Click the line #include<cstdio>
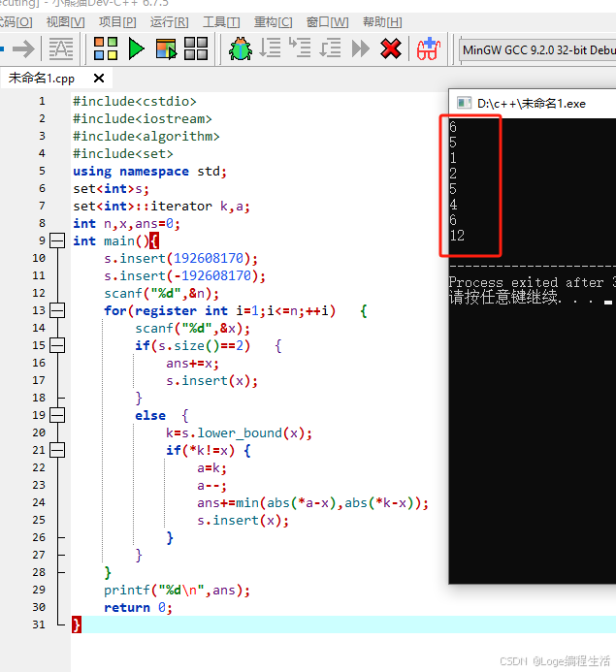Image resolution: width=616 pixels, height=672 pixels. click(x=135, y=102)
